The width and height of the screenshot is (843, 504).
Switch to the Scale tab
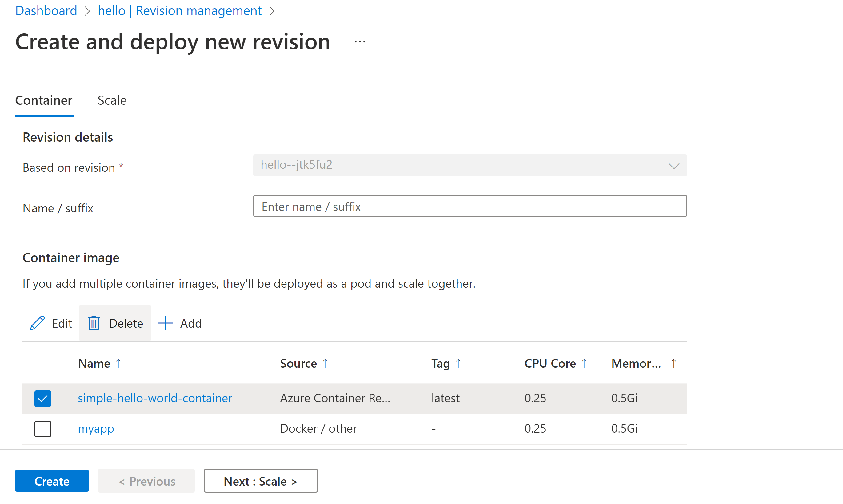click(x=112, y=100)
